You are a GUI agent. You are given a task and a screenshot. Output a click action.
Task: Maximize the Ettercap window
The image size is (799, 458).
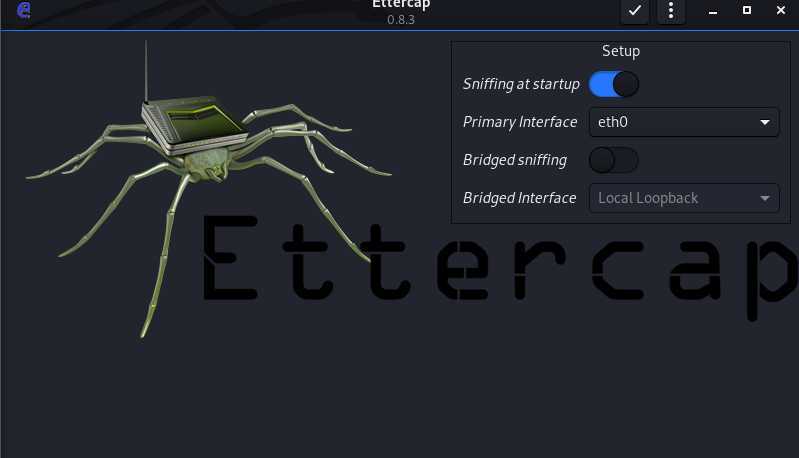pos(747,10)
